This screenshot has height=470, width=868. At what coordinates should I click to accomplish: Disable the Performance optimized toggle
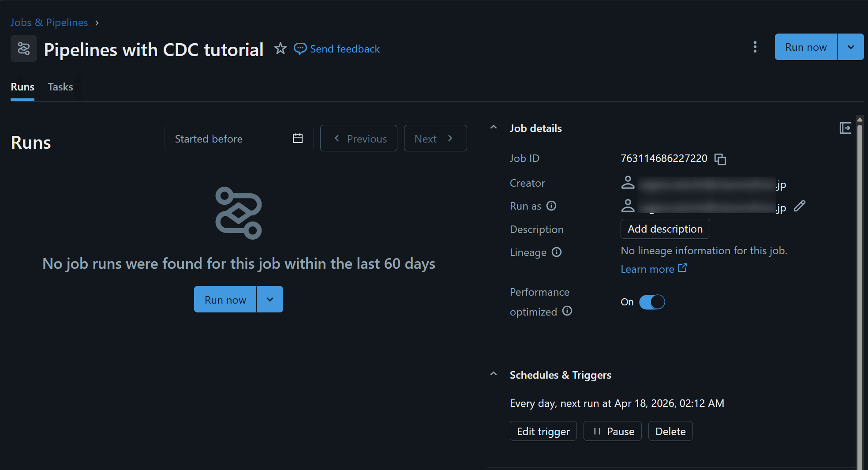click(x=652, y=302)
